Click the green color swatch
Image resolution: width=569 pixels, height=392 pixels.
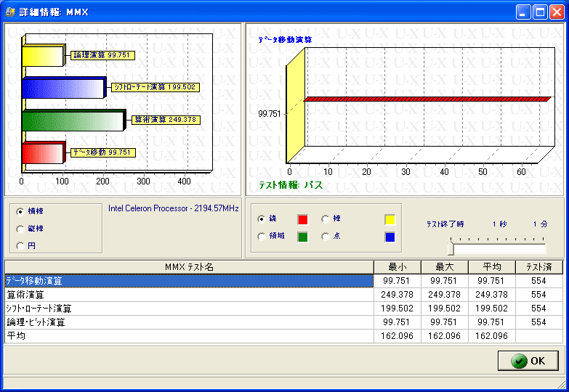pos(303,236)
